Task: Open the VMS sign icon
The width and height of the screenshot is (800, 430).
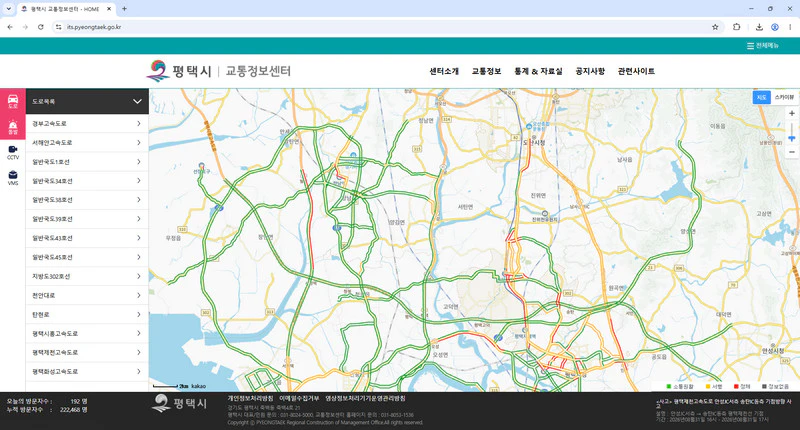Action: (13, 178)
